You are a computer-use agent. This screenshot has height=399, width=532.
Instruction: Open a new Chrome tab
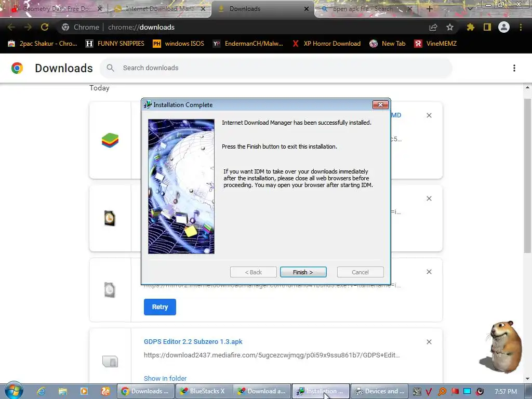click(x=429, y=9)
